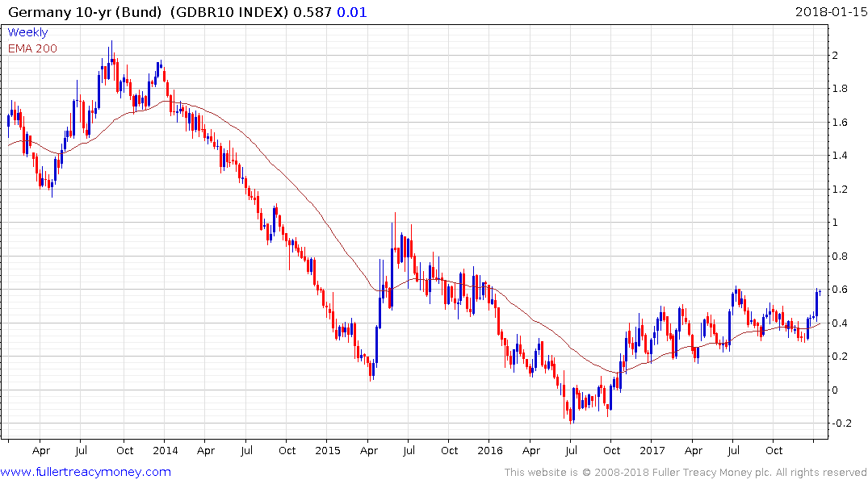Viewport: 868px width, 484px height.
Task: Click the date '2018-01-15'
Action: pos(831,12)
